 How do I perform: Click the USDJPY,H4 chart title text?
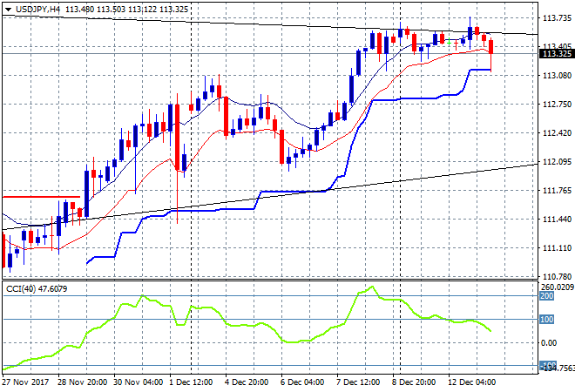click(x=37, y=10)
